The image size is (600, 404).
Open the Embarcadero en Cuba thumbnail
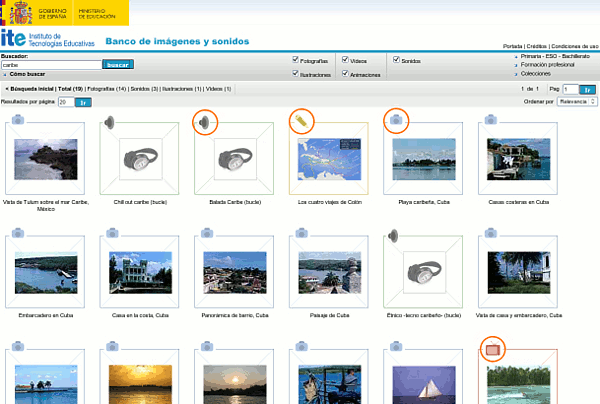(x=46, y=272)
